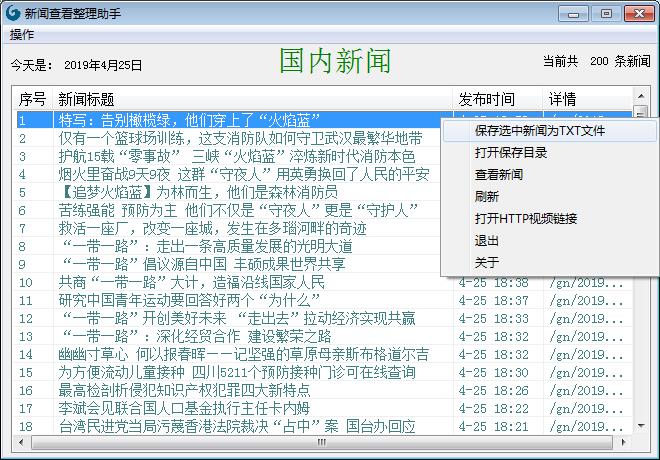This screenshot has width=660, height=460.
Task: Choose 退出 from the context menu
Action: (486, 241)
